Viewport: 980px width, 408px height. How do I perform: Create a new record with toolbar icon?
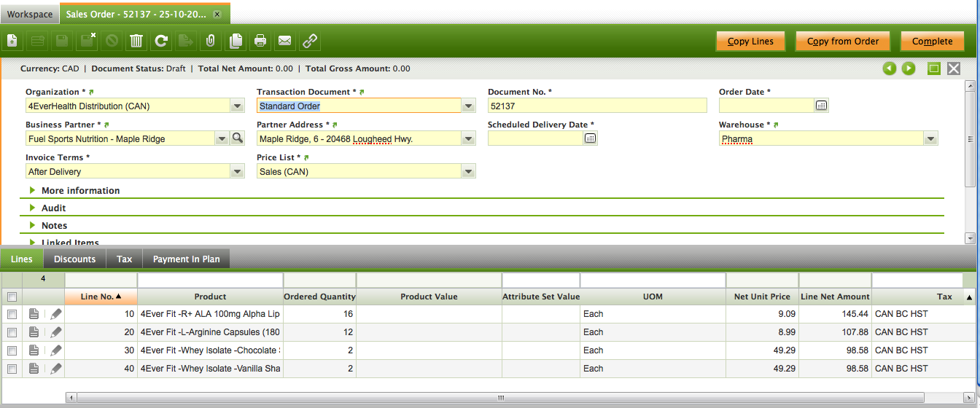[12, 42]
